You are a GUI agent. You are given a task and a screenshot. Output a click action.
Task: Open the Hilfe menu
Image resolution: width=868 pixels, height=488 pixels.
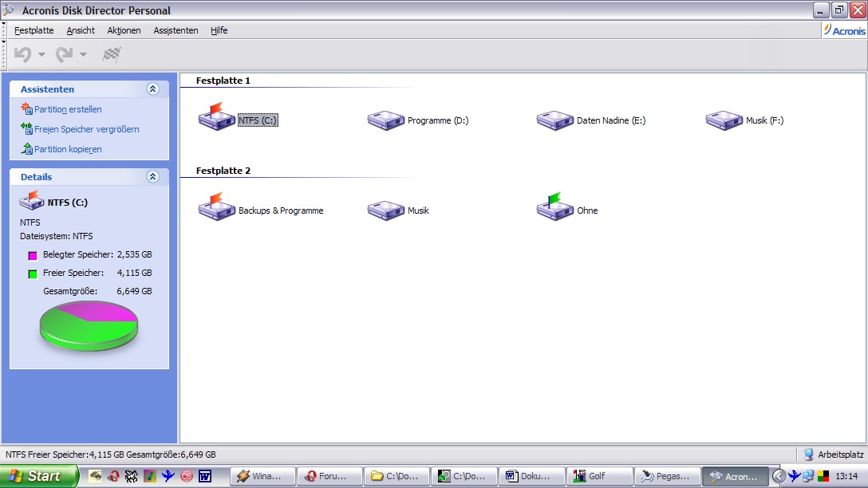click(x=219, y=30)
